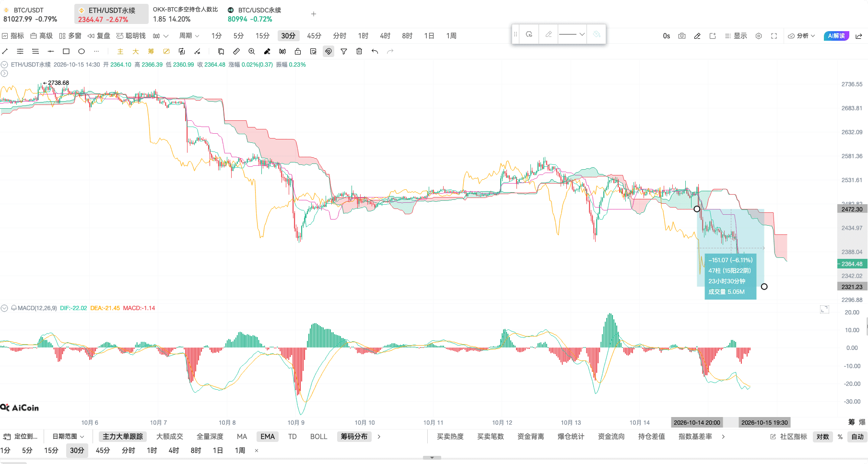
Task: Click the horizontal ray line tool
Action: pyautogui.click(x=51, y=51)
